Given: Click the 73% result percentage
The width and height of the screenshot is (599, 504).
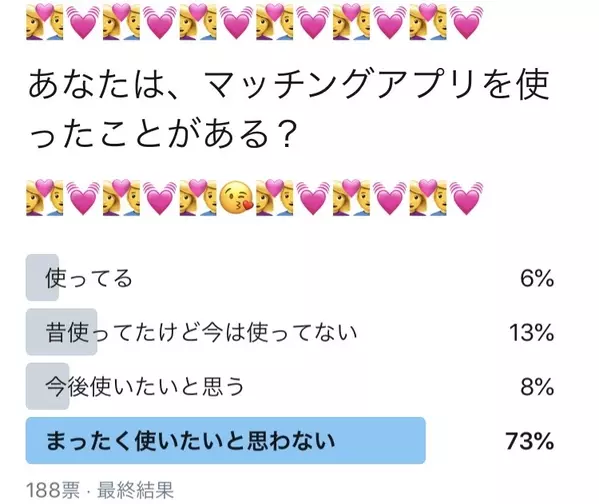Looking at the screenshot, I should point(529,441).
